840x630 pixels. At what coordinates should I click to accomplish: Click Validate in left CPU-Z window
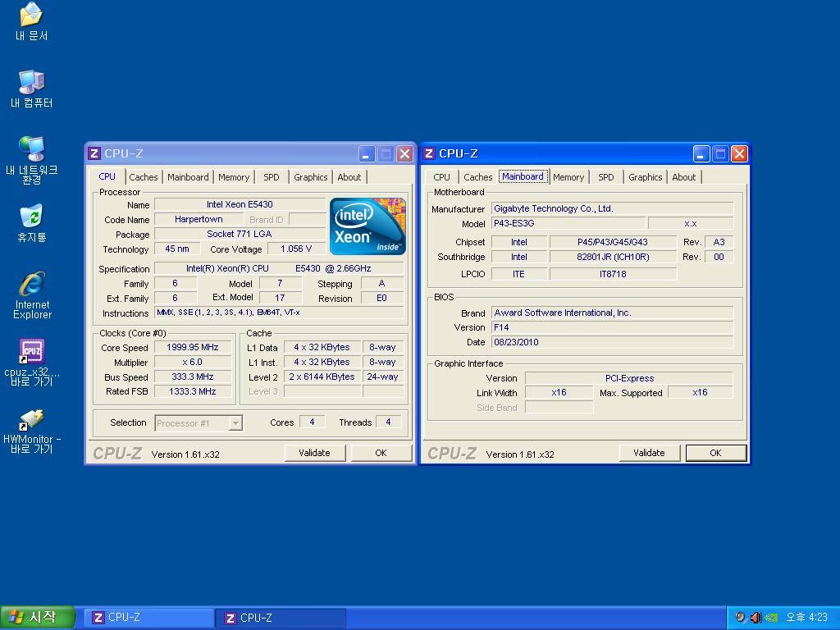(314, 453)
